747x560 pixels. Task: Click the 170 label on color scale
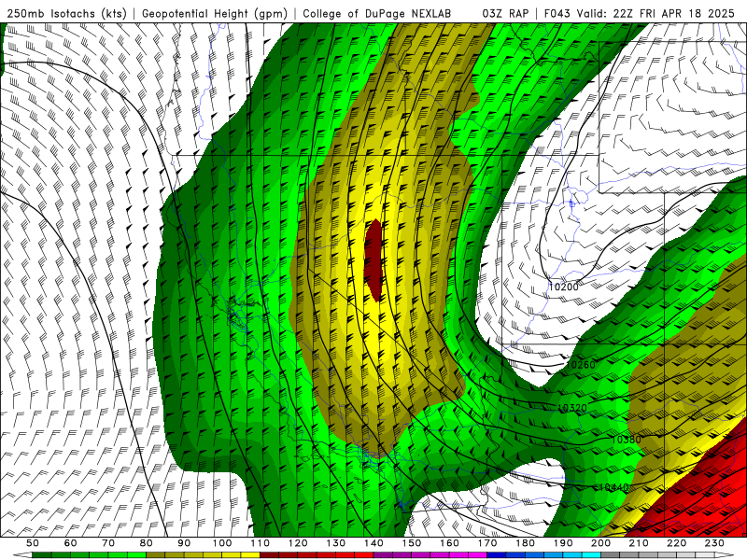pos(487,543)
